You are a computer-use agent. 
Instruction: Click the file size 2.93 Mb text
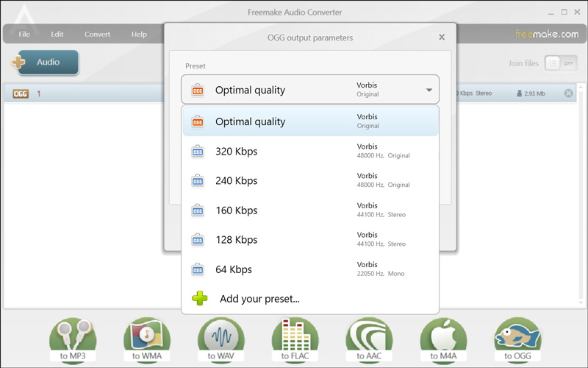[534, 93]
